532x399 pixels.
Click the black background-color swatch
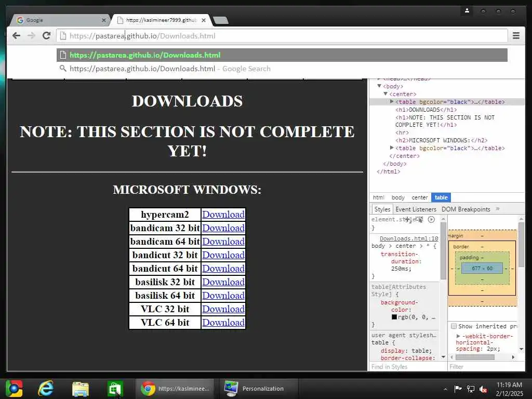394,317
